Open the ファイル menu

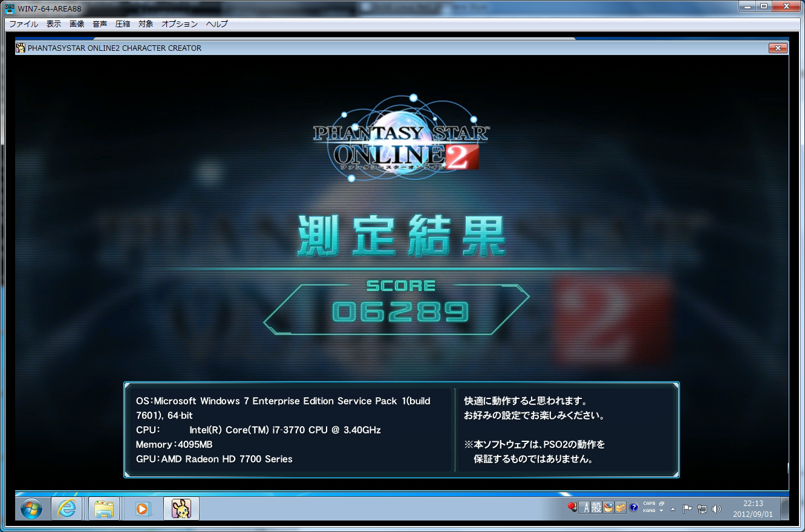tap(24, 24)
